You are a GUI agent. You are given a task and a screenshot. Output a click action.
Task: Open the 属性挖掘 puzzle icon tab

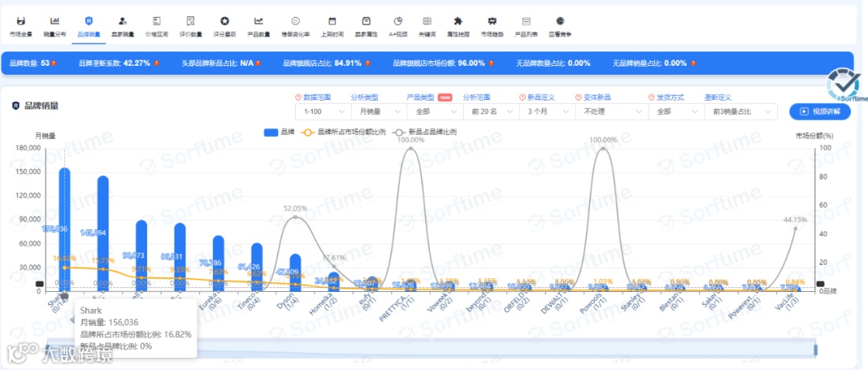pos(458,27)
